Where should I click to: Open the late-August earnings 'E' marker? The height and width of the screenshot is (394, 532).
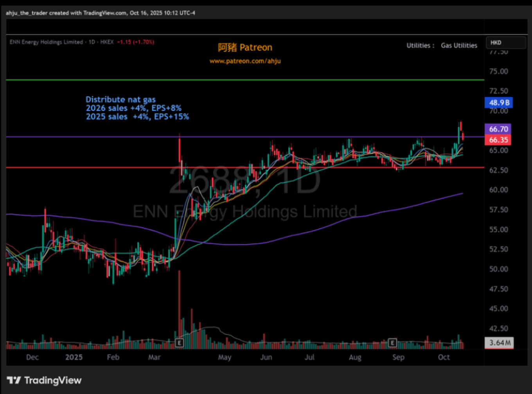pos(392,343)
